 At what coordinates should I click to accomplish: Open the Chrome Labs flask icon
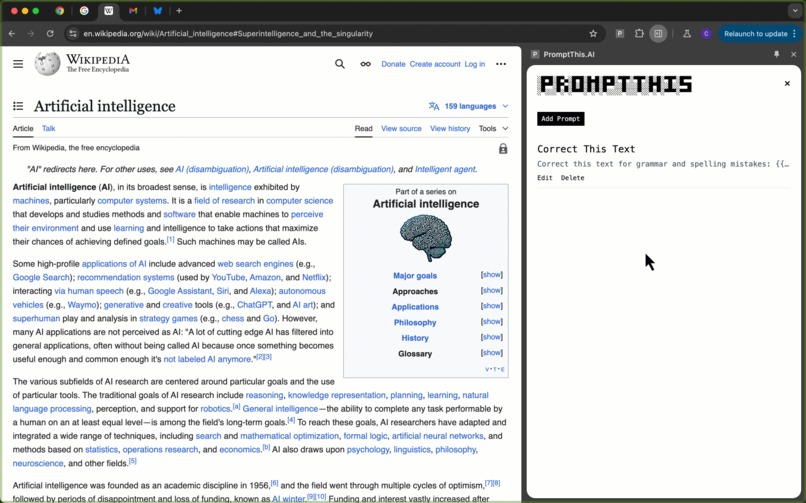pyautogui.click(x=687, y=33)
